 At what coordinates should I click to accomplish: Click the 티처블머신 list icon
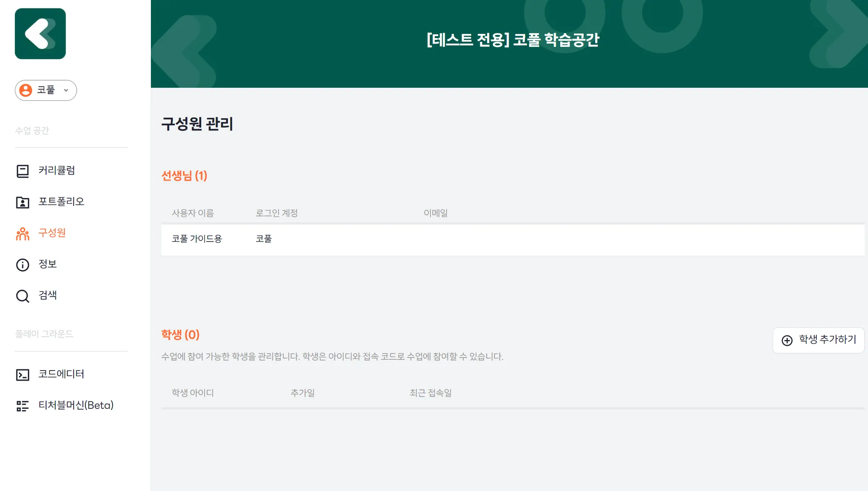[x=22, y=406]
